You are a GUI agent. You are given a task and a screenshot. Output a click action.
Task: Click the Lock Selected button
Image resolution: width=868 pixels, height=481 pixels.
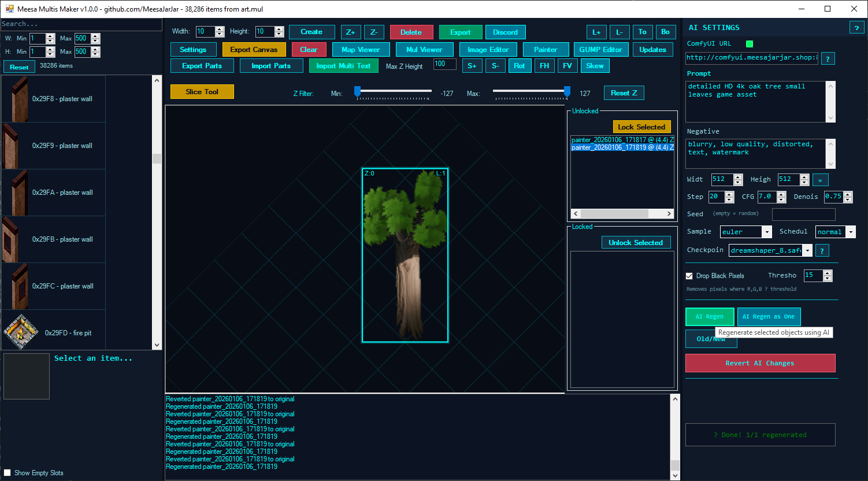click(x=641, y=127)
